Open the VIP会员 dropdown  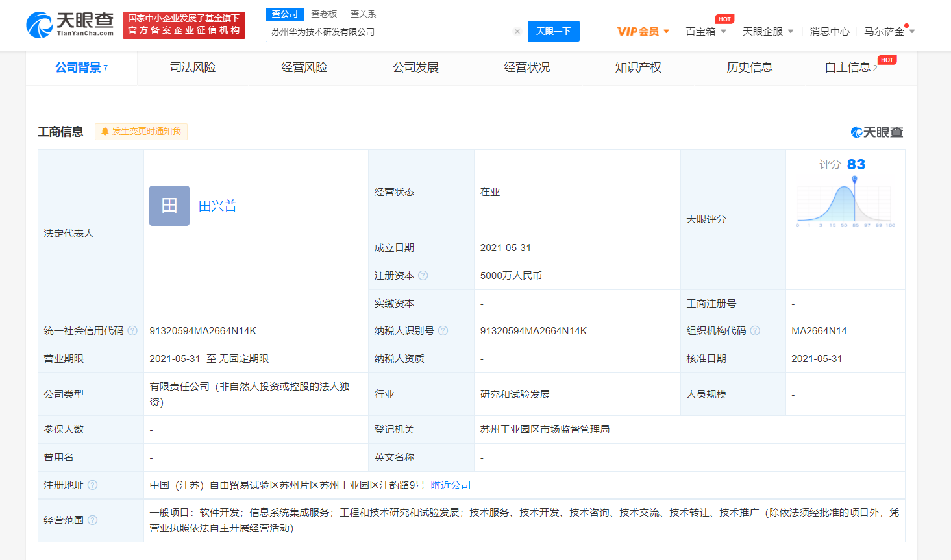coord(643,31)
